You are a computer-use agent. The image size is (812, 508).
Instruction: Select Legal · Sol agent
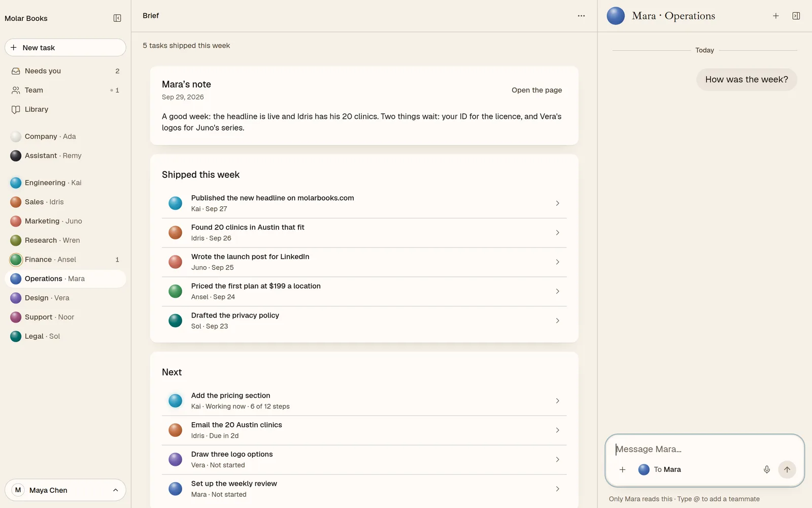65,336
